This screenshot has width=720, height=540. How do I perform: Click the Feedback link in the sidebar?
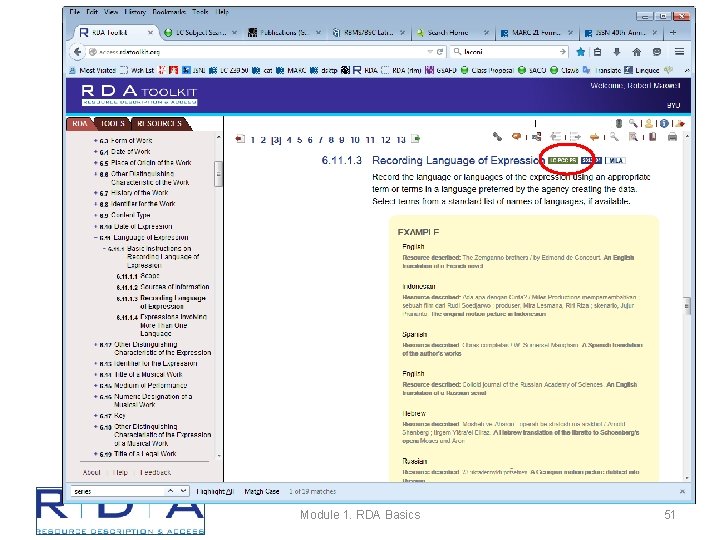pos(155,472)
